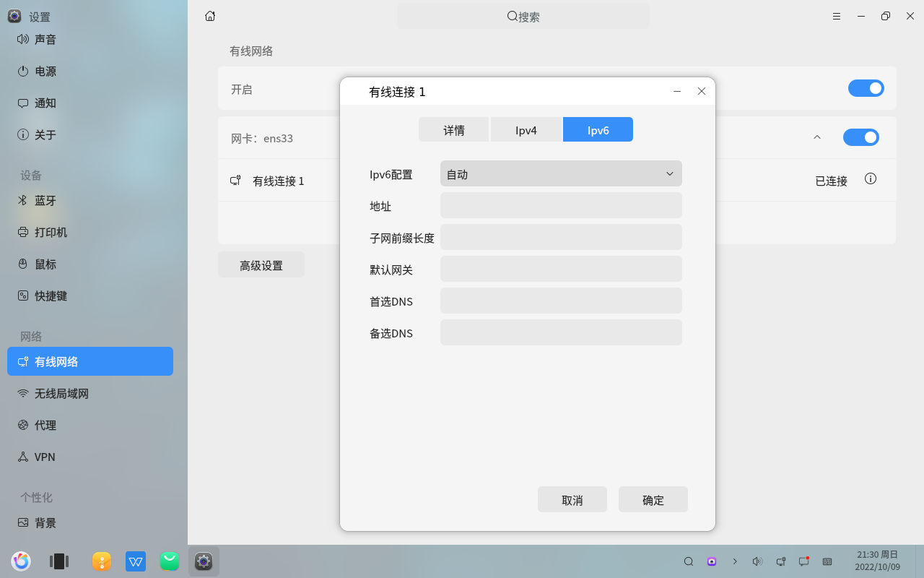This screenshot has width=924, height=578.
Task: Click the 默认网关 input field
Action: (561, 269)
